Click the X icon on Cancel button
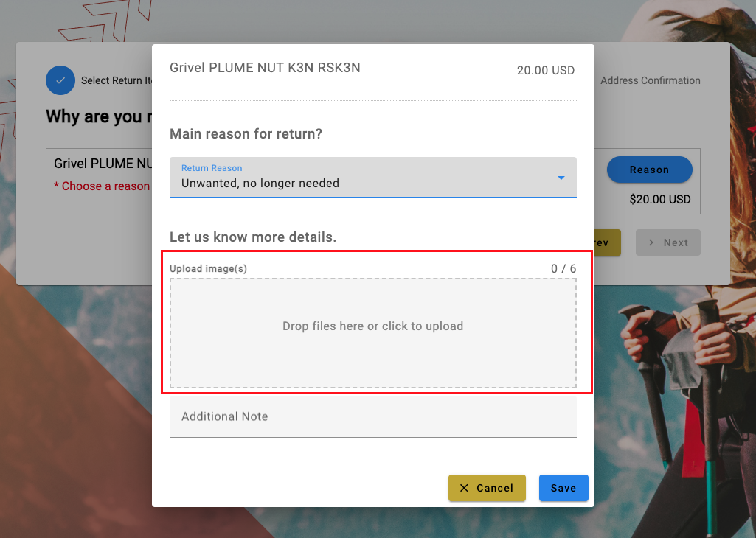The width and height of the screenshot is (756, 538). pyautogui.click(x=464, y=488)
